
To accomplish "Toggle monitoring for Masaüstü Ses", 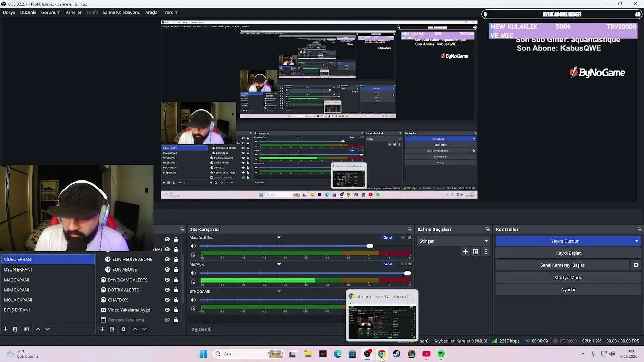I will tap(193, 255).
